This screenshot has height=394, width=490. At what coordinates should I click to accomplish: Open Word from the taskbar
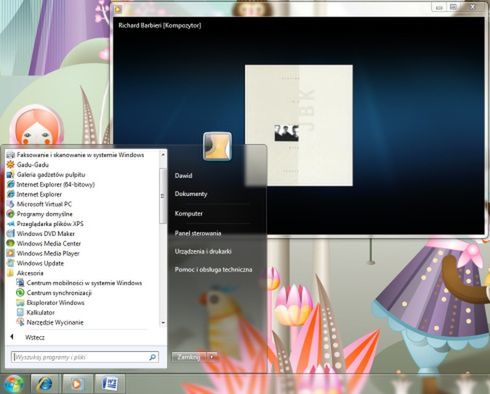coord(109,384)
